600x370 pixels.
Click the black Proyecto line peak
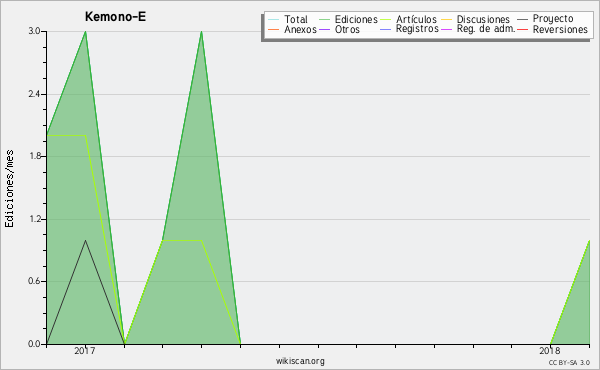click(85, 240)
